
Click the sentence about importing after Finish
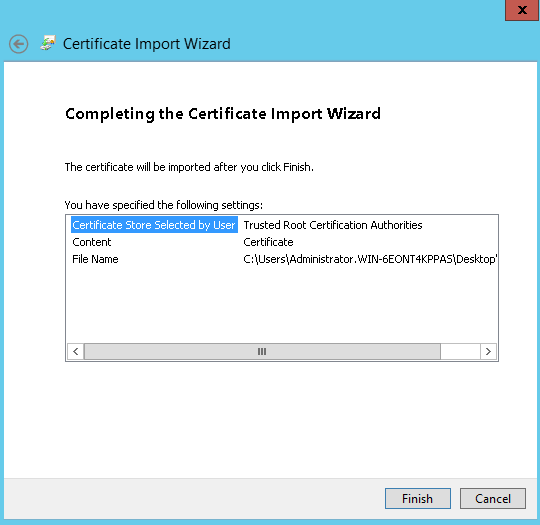pos(189,167)
